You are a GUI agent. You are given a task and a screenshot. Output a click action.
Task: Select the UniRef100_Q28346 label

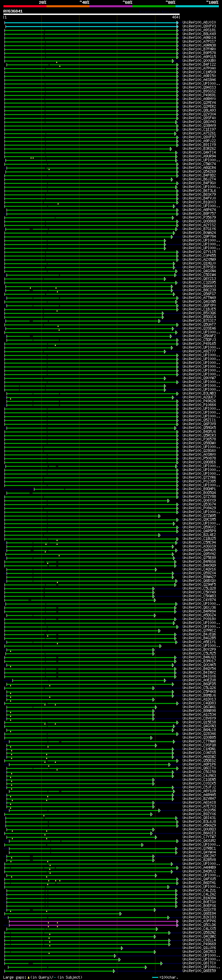click(199, 734)
